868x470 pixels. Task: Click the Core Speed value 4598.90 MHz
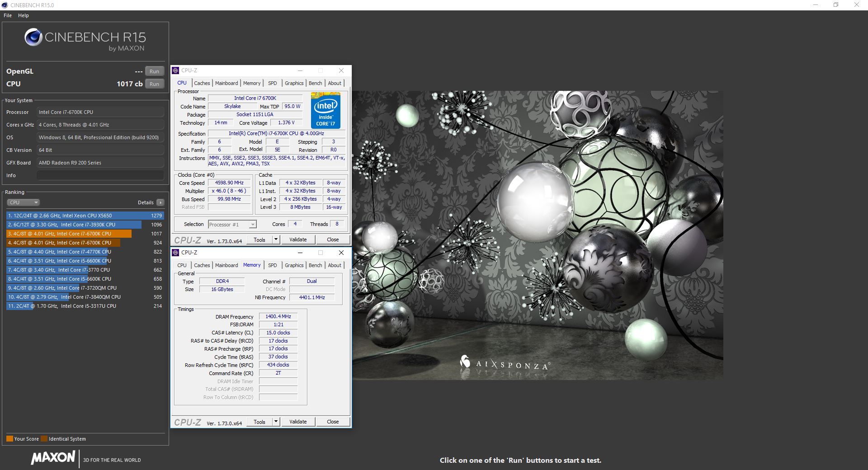point(229,183)
